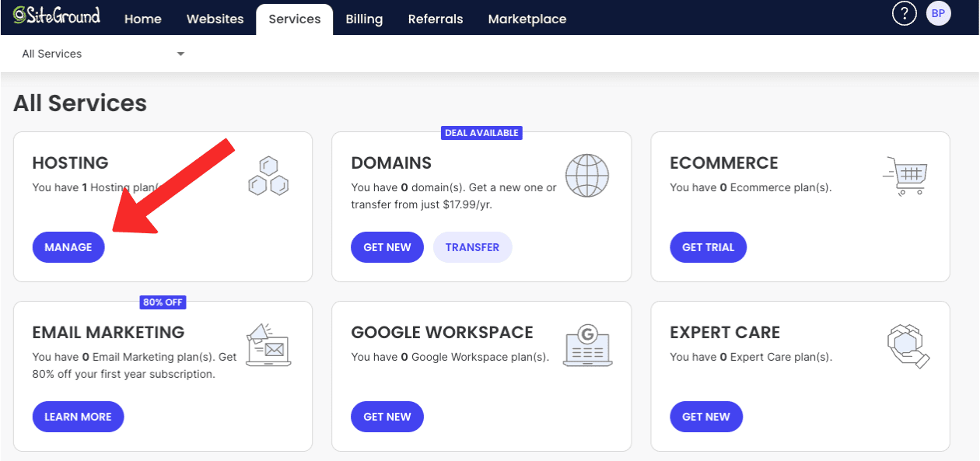Click the Expert Care hand icon
Screen dimensions: 980x461
[x=908, y=346]
